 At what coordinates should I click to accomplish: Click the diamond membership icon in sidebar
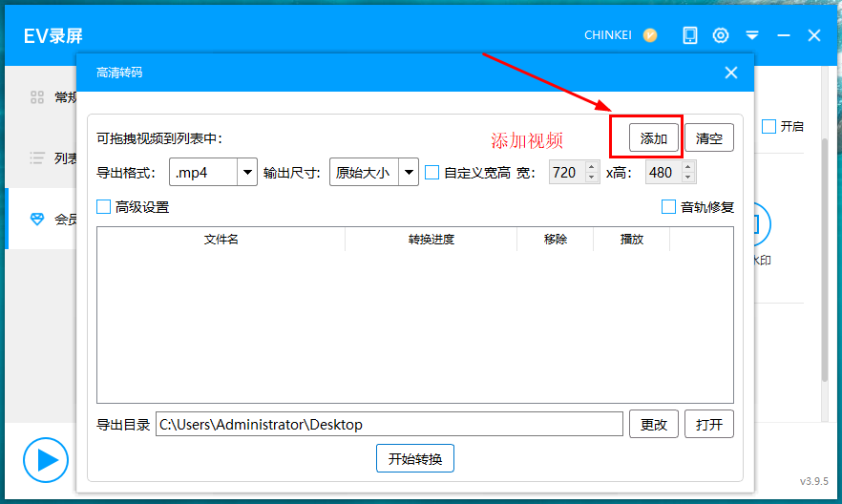click(37, 219)
